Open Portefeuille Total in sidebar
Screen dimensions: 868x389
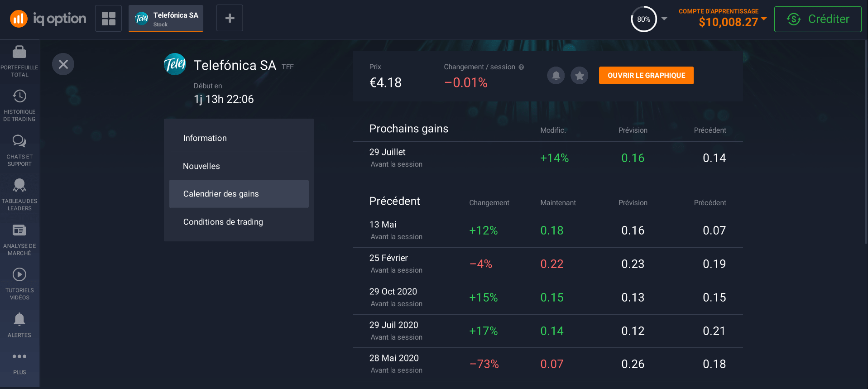pos(19,62)
